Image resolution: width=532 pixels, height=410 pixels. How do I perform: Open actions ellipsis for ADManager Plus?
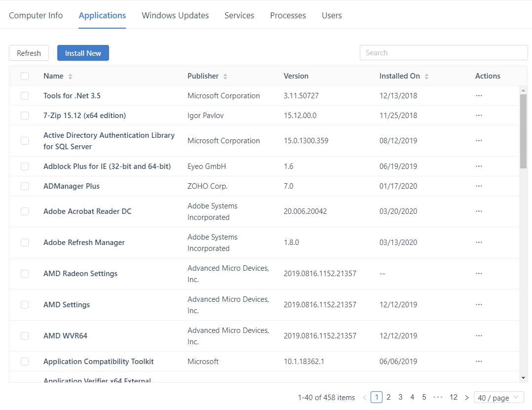pos(479,186)
